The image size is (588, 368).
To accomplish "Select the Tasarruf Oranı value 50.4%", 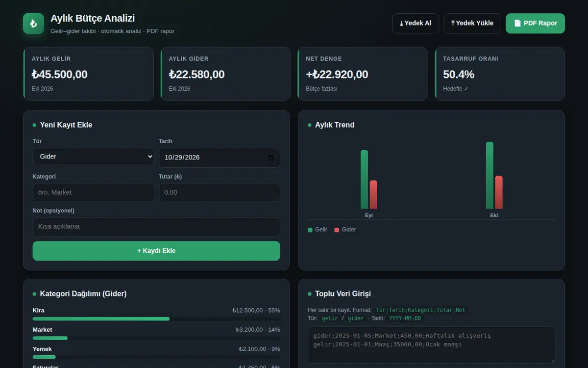I will [459, 75].
